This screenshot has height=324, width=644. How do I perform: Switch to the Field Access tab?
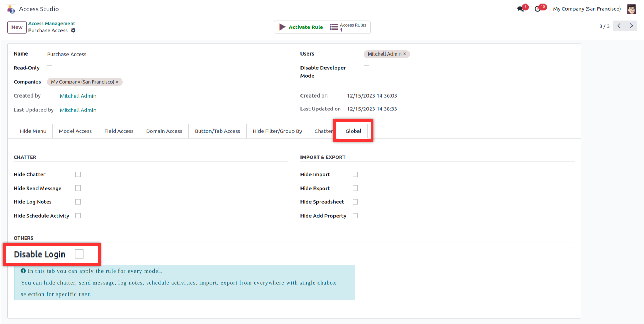(119, 131)
